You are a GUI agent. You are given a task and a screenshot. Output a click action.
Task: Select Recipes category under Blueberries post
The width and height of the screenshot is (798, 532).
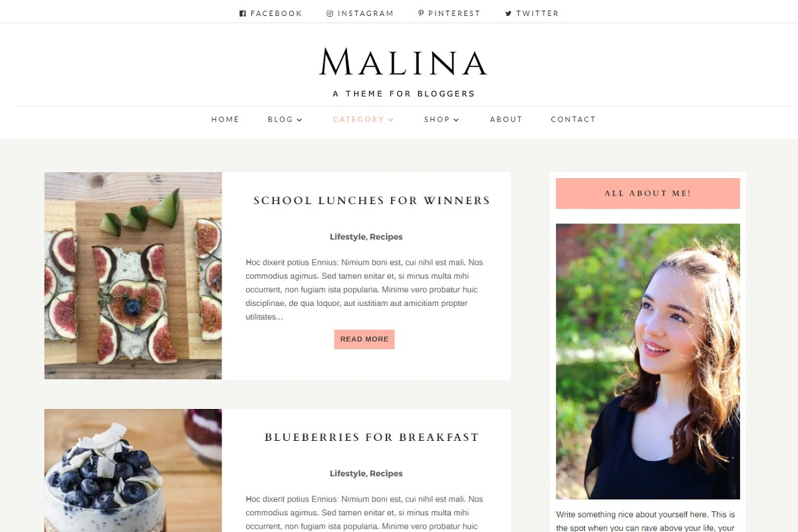pyautogui.click(x=386, y=473)
